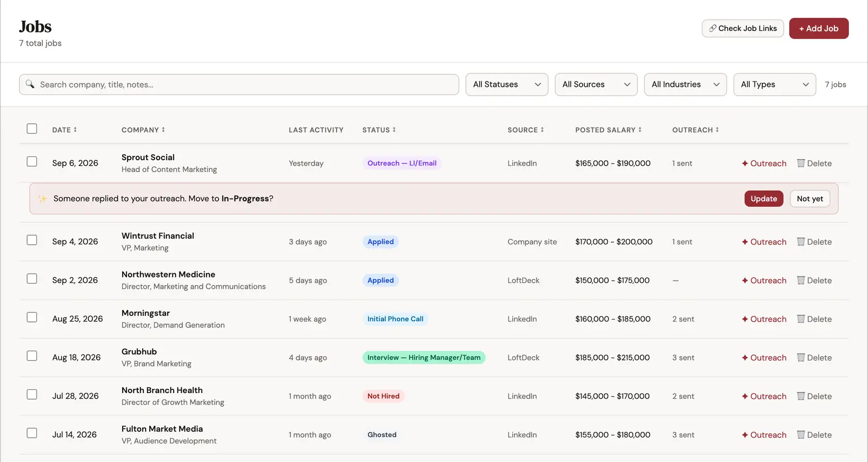Image resolution: width=868 pixels, height=462 pixels.
Task: Sort by Status column arrows
Action: (394, 130)
